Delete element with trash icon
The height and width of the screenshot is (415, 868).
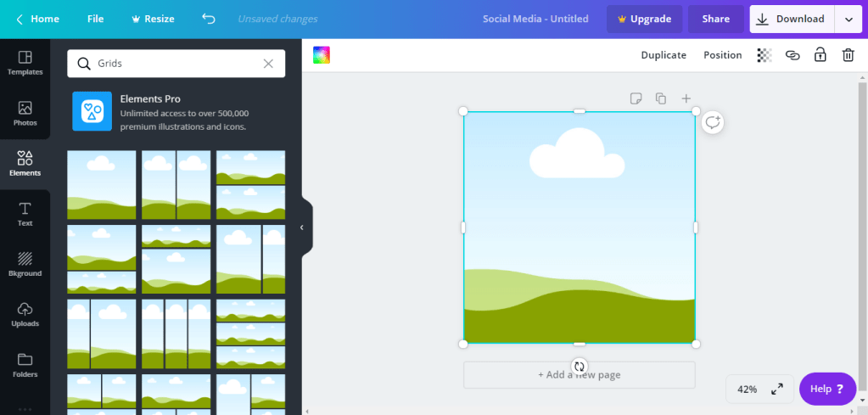(x=848, y=55)
